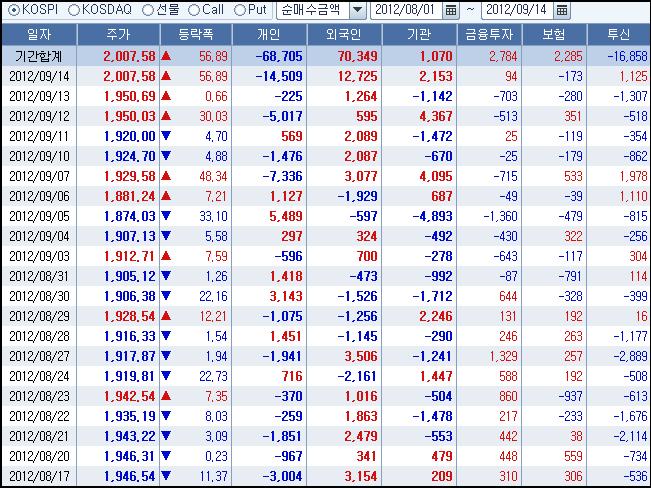Select the KOSDAQ radio button
Viewport: 651px width, 488px height.
click(x=73, y=10)
